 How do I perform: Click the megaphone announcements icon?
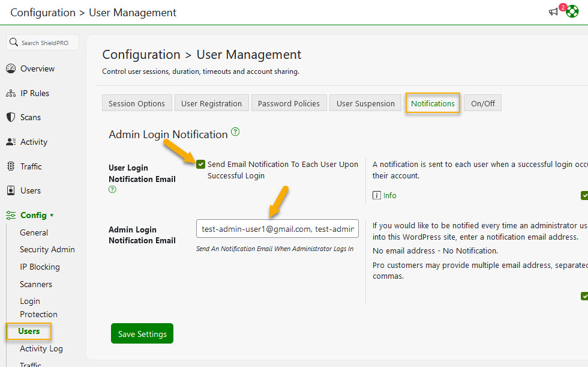coord(553,11)
